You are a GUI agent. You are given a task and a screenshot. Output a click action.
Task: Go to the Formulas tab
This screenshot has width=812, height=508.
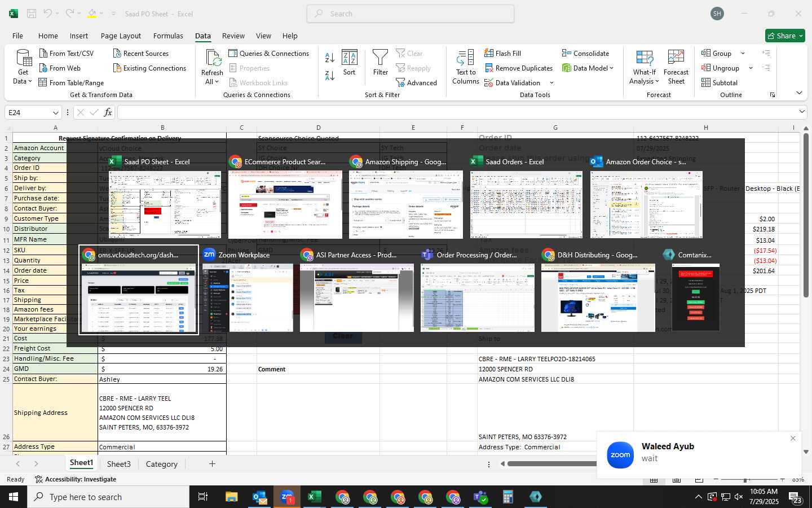(x=168, y=36)
